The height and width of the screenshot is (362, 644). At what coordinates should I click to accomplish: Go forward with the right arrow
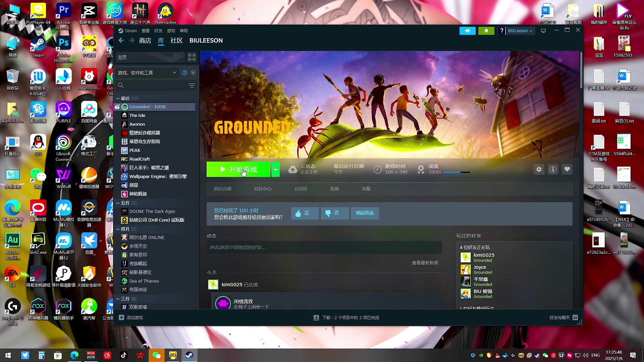132,40
